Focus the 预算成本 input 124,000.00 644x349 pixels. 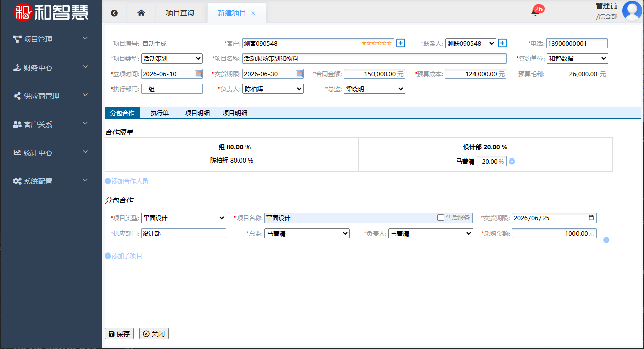[476, 74]
